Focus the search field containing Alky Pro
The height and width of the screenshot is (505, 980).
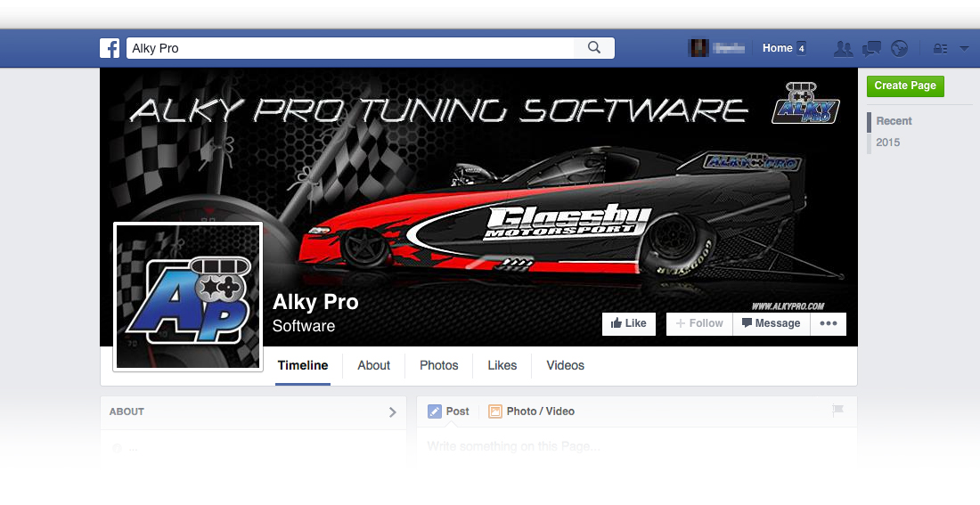coord(351,48)
